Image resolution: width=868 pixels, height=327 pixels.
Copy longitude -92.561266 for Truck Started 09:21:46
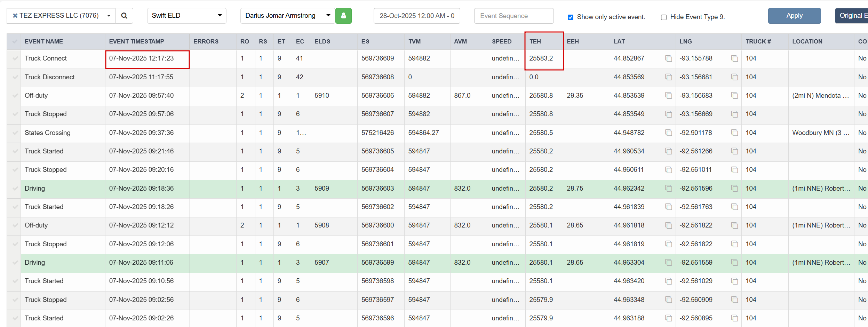click(734, 151)
